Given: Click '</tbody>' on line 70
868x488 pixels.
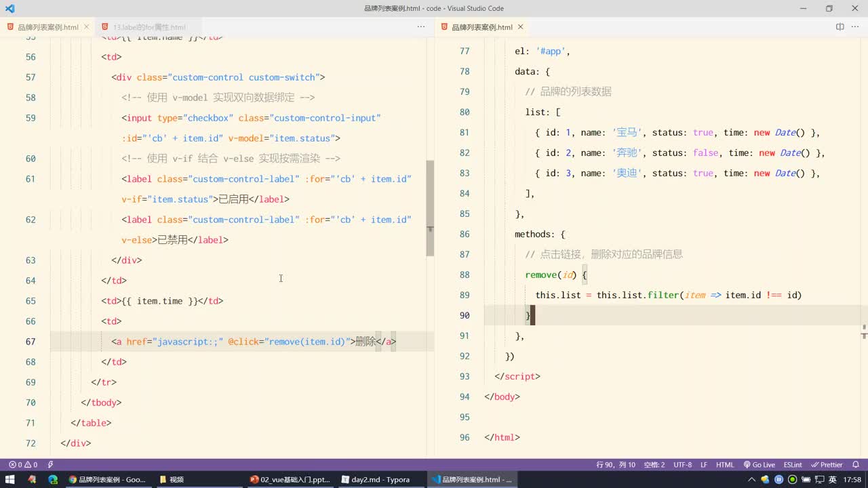Looking at the screenshot, I should coord(101,403).
